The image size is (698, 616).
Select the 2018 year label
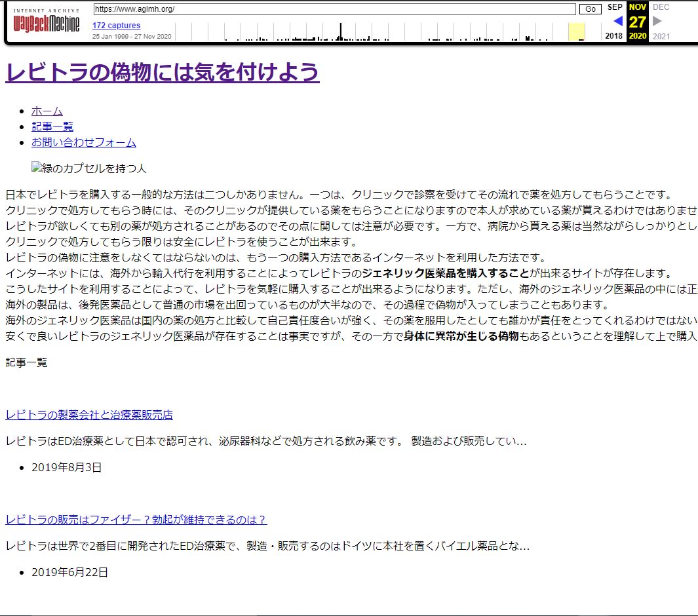tap(614, 36)
